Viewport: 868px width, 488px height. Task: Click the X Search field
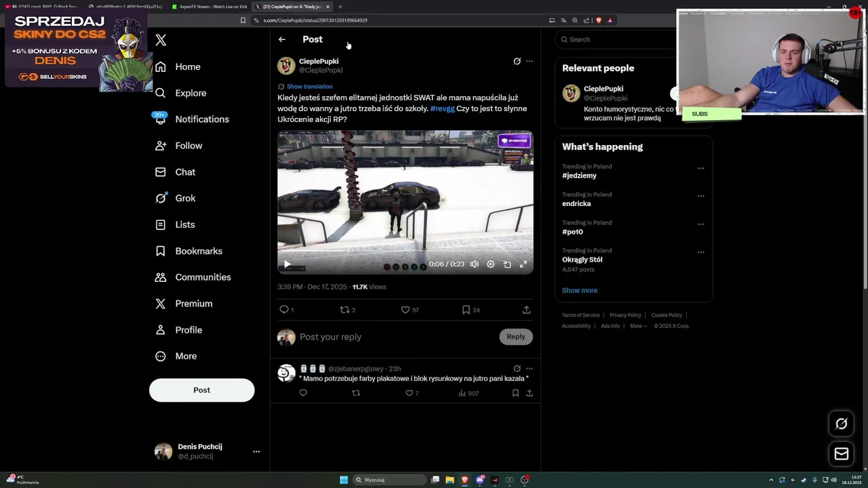[x=616, y=39]
